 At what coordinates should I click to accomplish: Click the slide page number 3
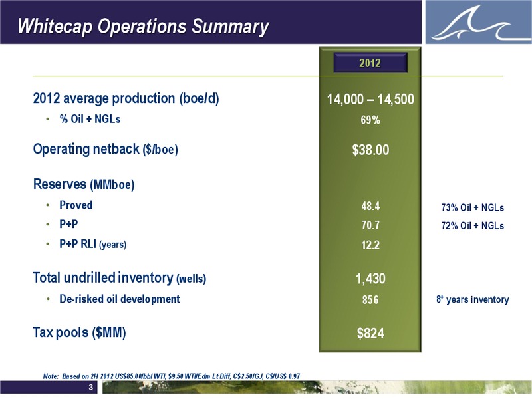click(90, 387)
